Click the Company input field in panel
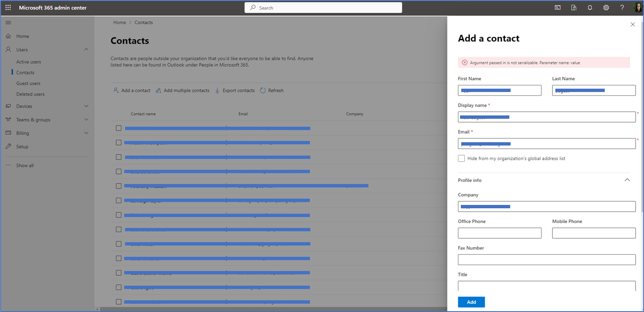This screenshot has width=644, height=312. pos(547,207)
